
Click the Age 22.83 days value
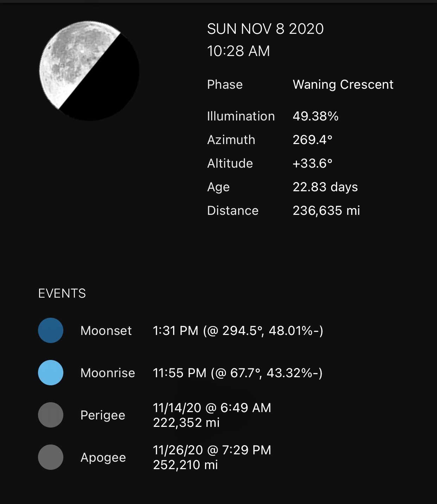click(325, 187)
